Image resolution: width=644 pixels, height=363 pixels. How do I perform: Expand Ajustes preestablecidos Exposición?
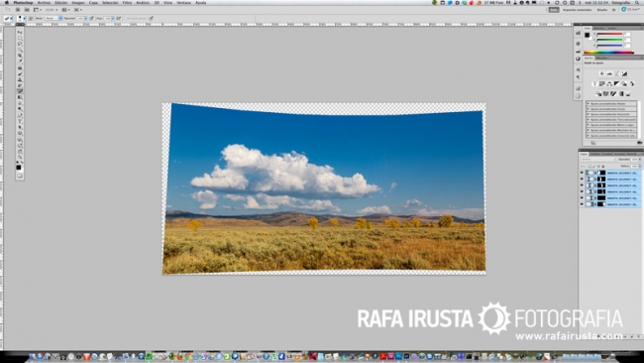tap(589, 114)
